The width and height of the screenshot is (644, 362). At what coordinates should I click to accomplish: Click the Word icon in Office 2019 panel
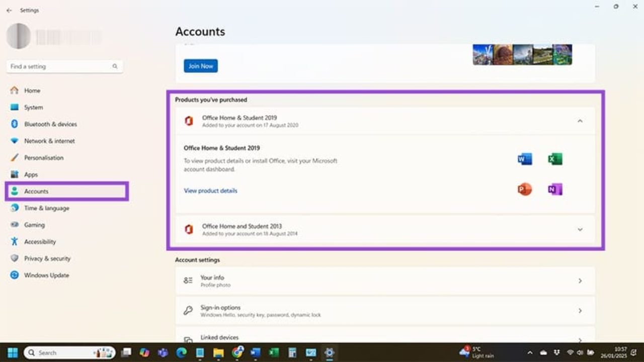524,159
